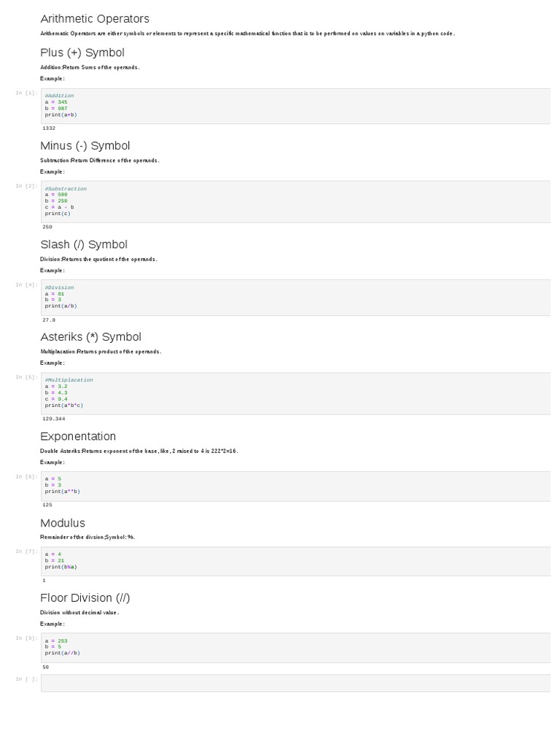Screen dimensions: 560x747
Task: Click the Minus (-) Symbol heading
Action: (x=85, y=146)
